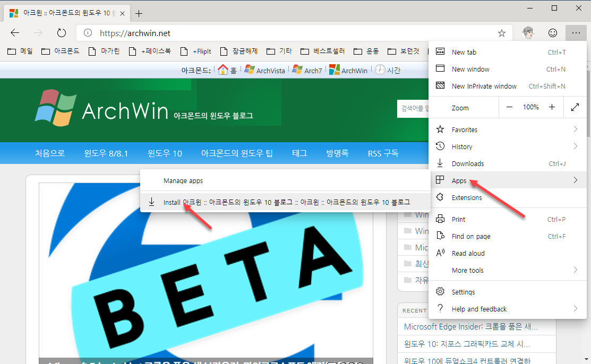
Task: Open 윈도우 8/8.1 navigation item
Action: coord(106,153)
